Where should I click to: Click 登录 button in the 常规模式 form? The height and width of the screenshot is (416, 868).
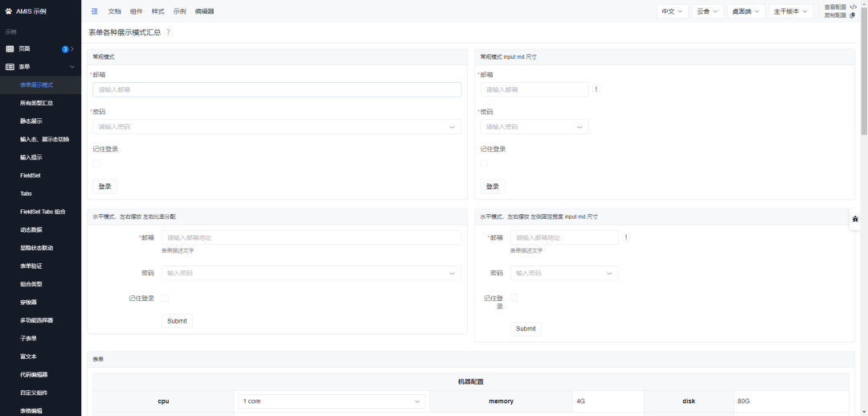tap(104, 187)
